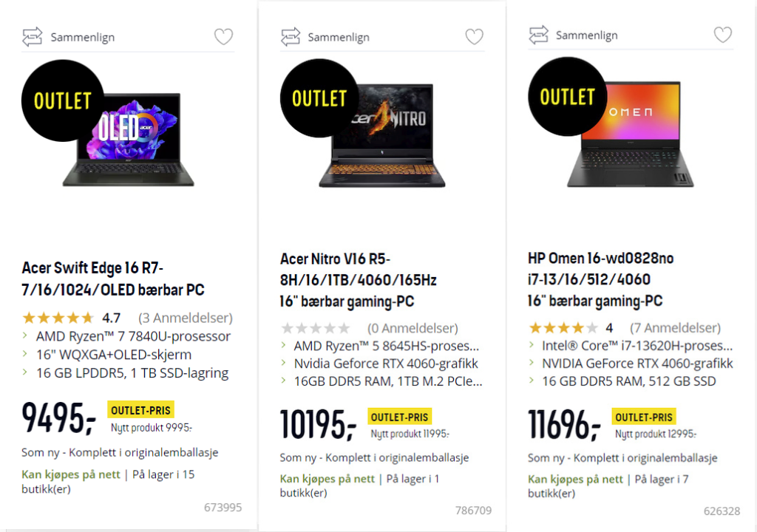Click OUTLET badge on Acer Swift Edge
The width and height of the screenshot is (757, 532).
point(62,100)
